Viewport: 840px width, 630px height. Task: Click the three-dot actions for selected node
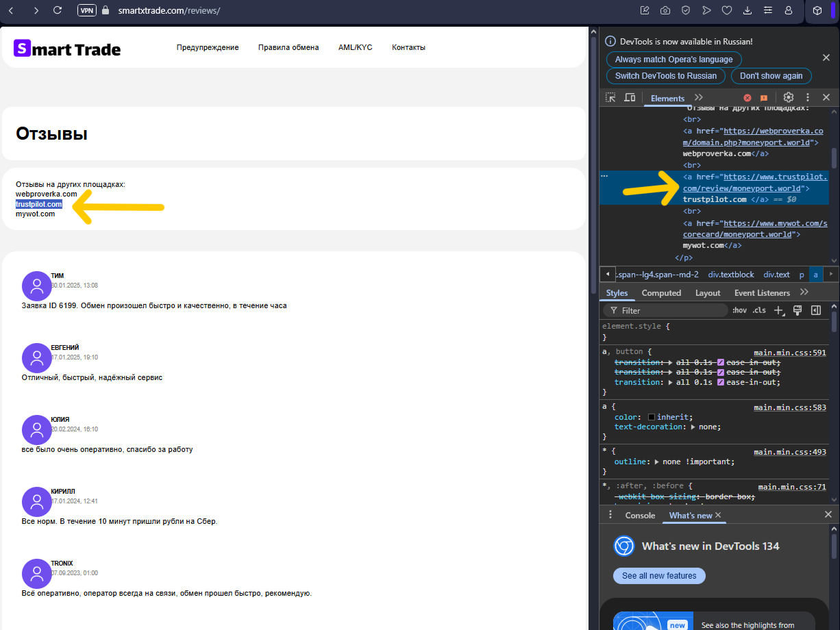tap(605, 177)
